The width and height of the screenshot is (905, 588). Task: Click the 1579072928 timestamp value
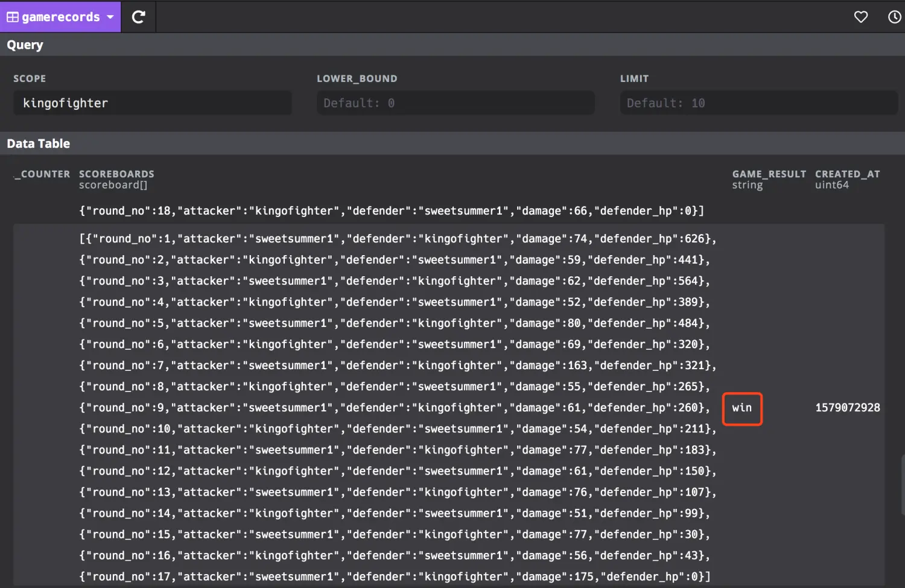[x=847, y=408]
